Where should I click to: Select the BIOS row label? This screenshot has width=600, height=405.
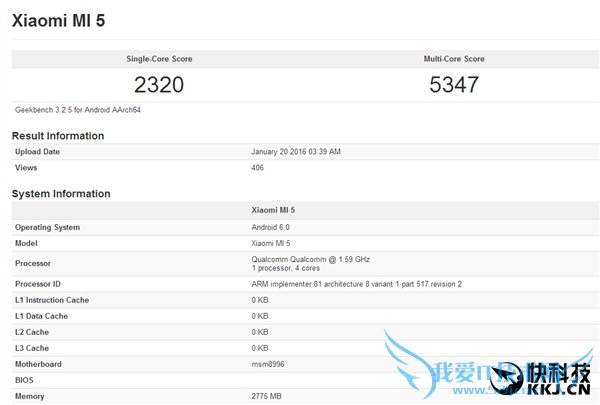point(24,381)
